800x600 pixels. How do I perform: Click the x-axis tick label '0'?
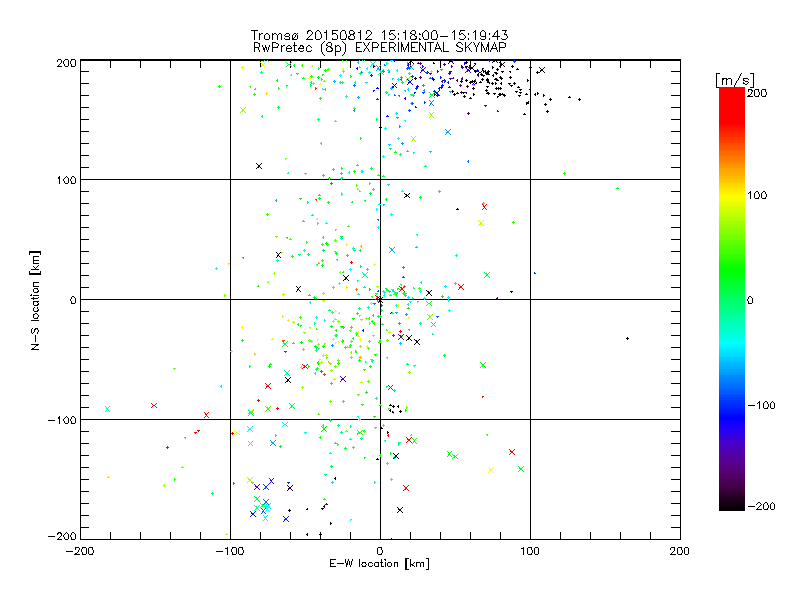[380, 552]
